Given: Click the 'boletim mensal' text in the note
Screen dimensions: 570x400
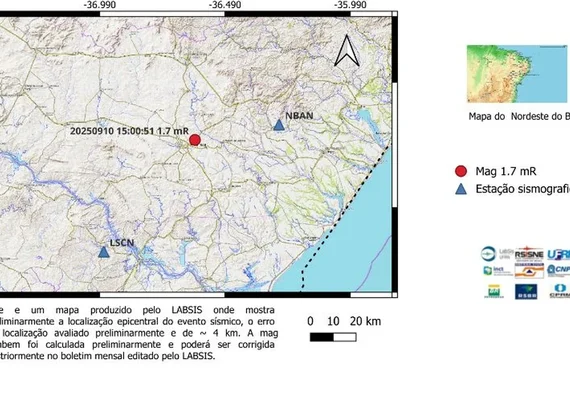Looking at the screenshot, I should click(94, 356).
